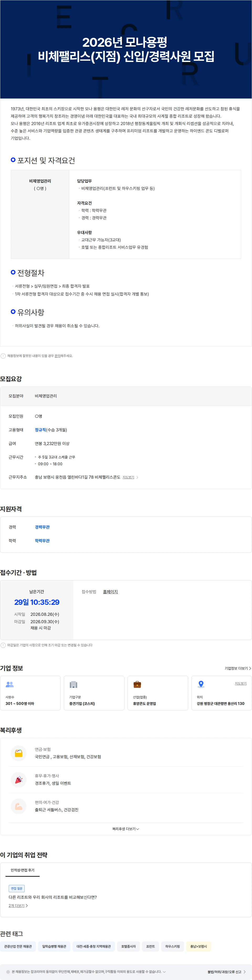Click the 편의·여가·건강 muscle icon
The height and width of the screenshot is (980, 252).
pyautogui.click(x=19, y=806)
